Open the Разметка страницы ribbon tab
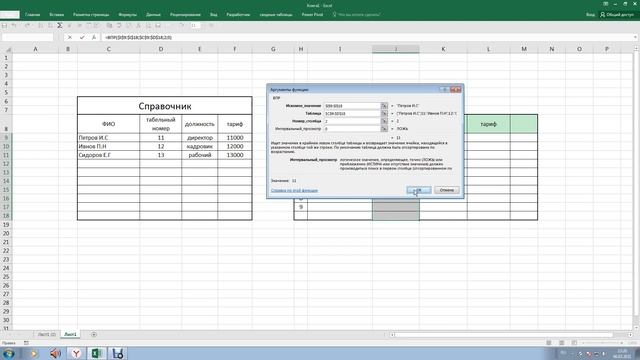 [91, 14]
